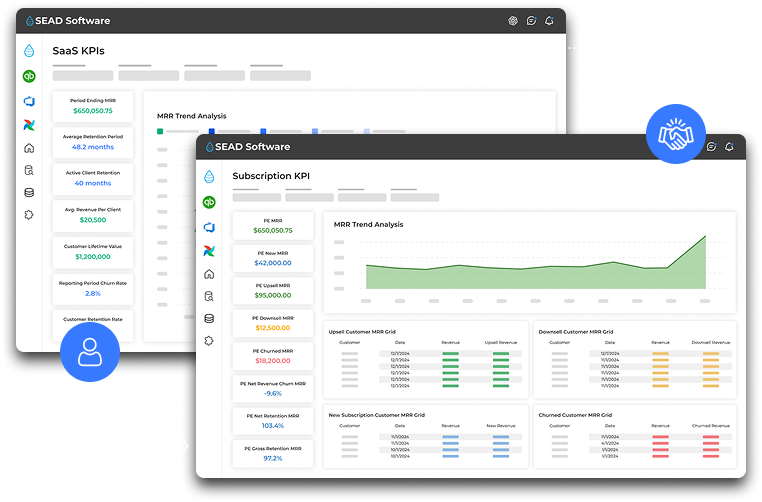Select the 4/1/2024 date in Churned grid
The width and height of the screenshot is (762, 502).
[610, 443]
